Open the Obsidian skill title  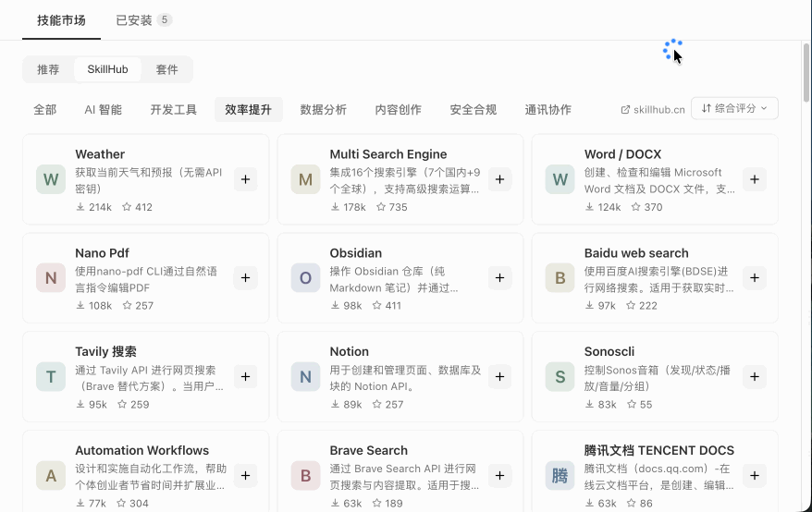[356, 253]
